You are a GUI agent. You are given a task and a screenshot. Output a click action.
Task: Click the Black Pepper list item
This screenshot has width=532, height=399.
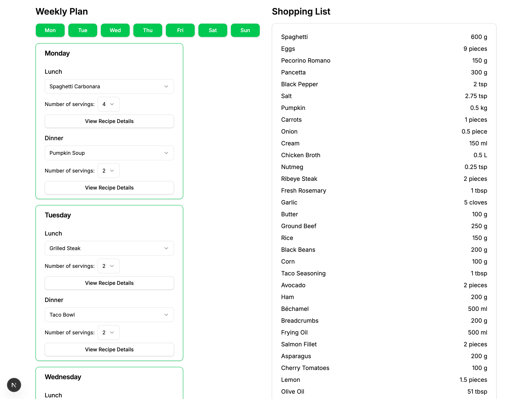click(x=384, y=84)
